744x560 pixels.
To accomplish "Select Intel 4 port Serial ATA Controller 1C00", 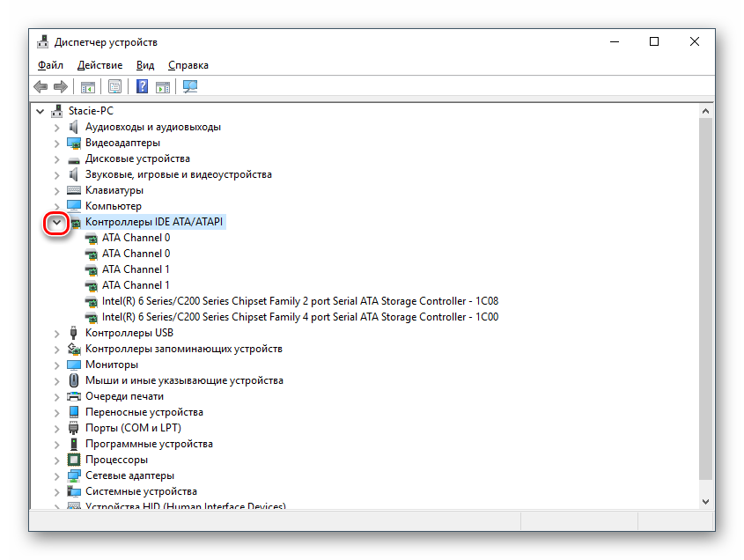I will click(x=300, y=317).
